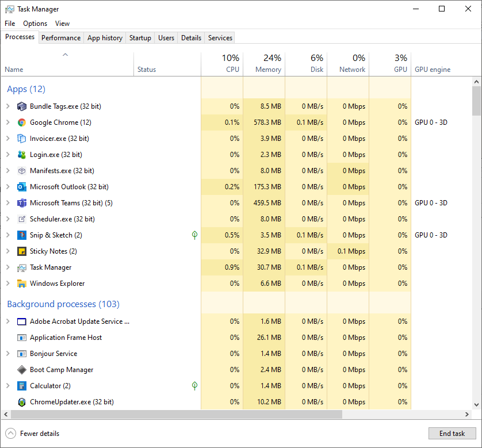Open the File menu

[10, 24]
